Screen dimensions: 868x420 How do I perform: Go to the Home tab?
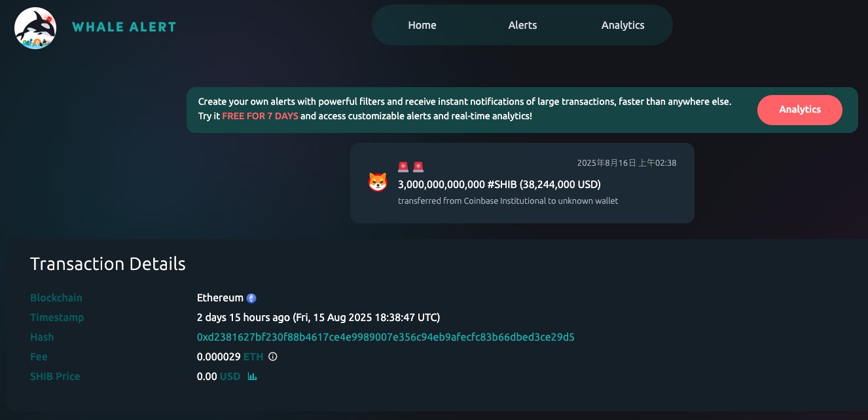[x=422, y=26]
